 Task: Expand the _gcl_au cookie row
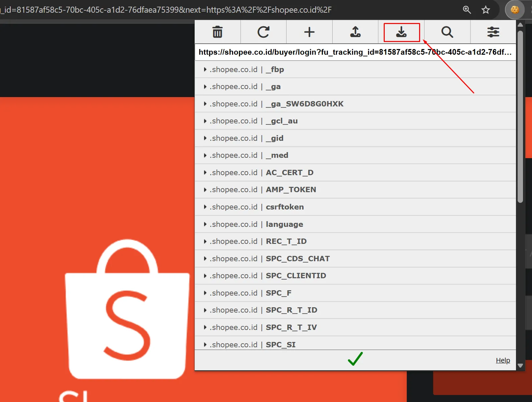tap(355, 121)
